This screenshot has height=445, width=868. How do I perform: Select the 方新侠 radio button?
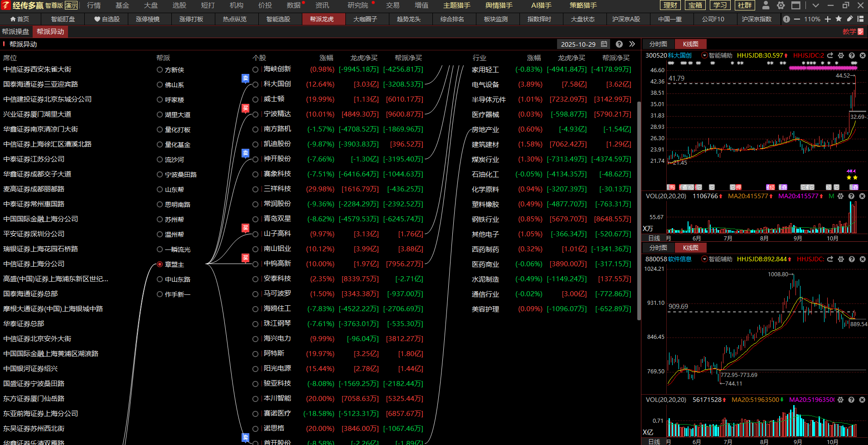coord(160,70)
